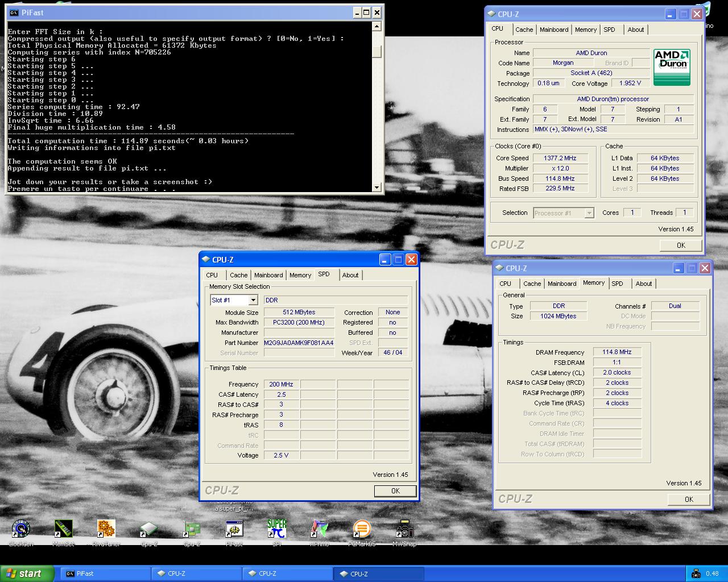Switch to PiFast in the taskbar
The height and width of the screenshot is (582, 728).
point(105,573)
